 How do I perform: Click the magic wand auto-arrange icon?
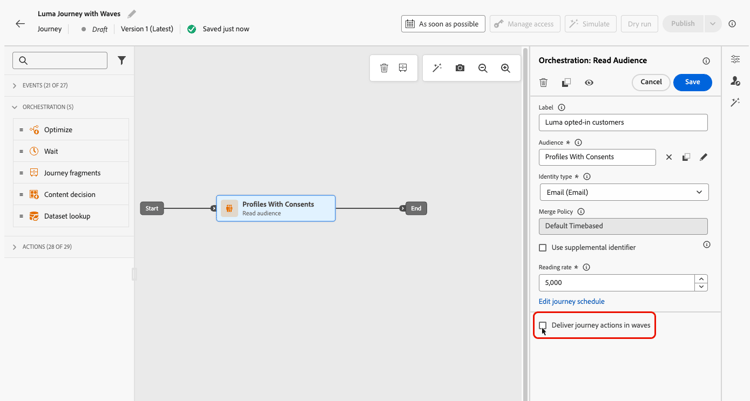(437, 68)
